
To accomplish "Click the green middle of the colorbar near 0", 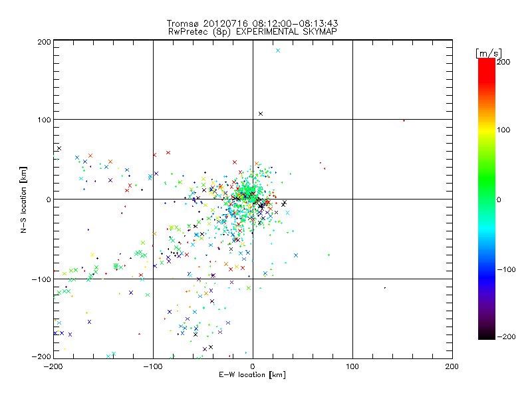I will coord(487,199).
